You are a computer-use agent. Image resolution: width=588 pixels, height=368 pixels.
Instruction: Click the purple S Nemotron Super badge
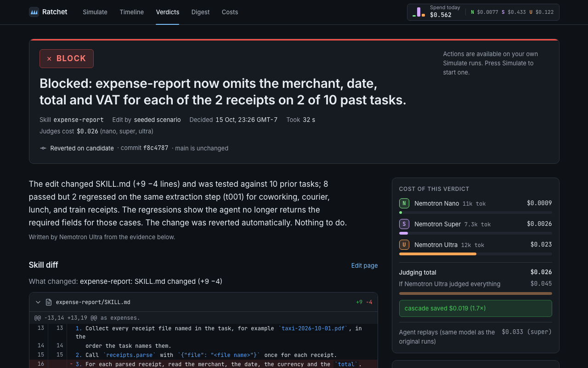coord(404,224)
